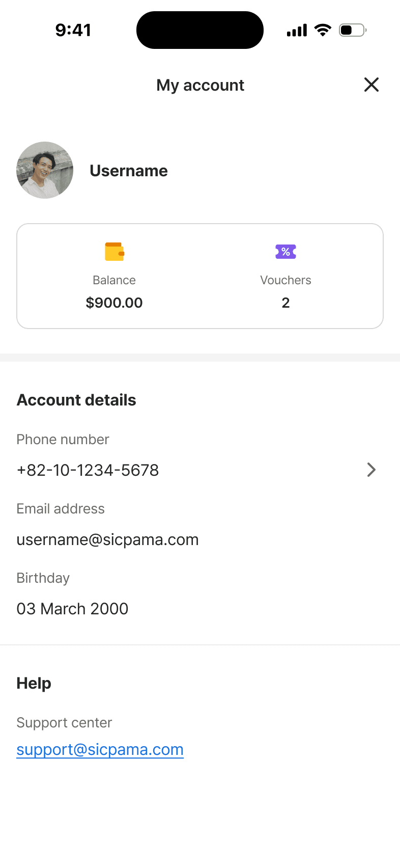
Task: Tap the Username text label
Action: (x=129, y=171)
